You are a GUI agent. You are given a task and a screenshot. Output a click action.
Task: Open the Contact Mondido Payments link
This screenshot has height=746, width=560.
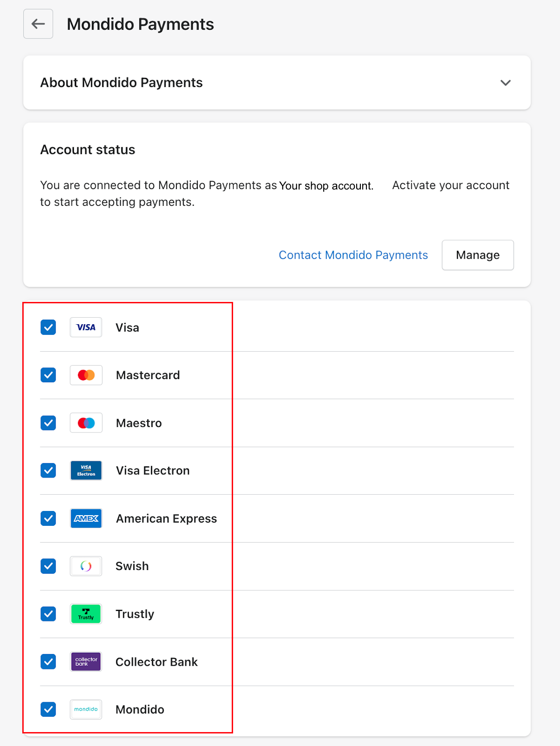click(x=353, y=255)
